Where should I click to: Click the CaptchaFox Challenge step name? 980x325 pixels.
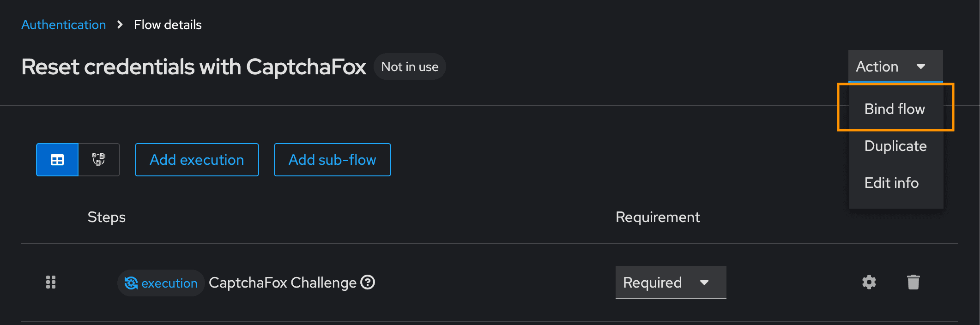coord(283,283)
